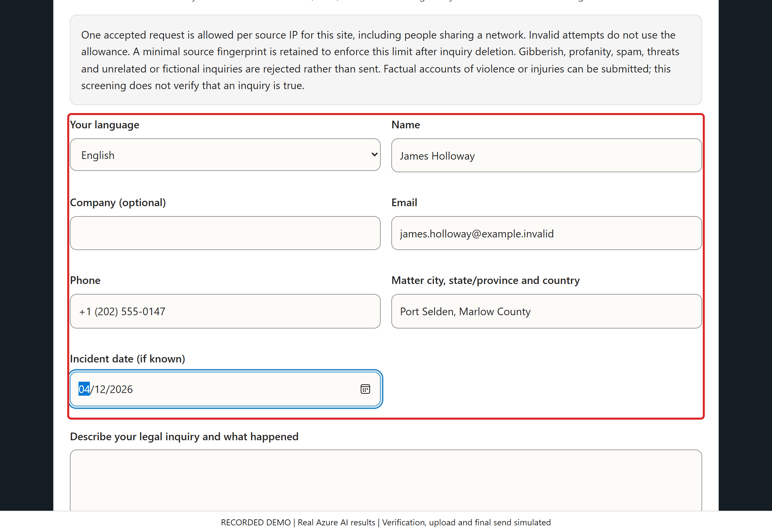Click the highlighted month 04 in Incident date

pyautogui.click(x=84, y=389)
